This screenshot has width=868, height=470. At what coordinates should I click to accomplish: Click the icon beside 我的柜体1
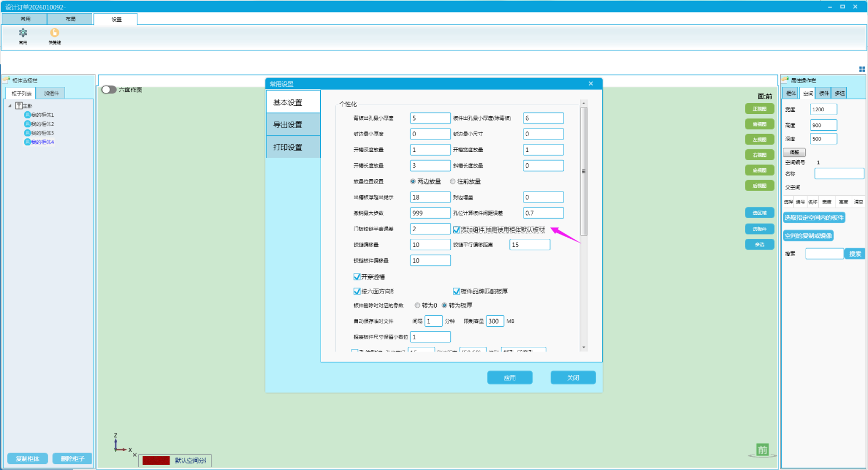[x=27, y=115]
